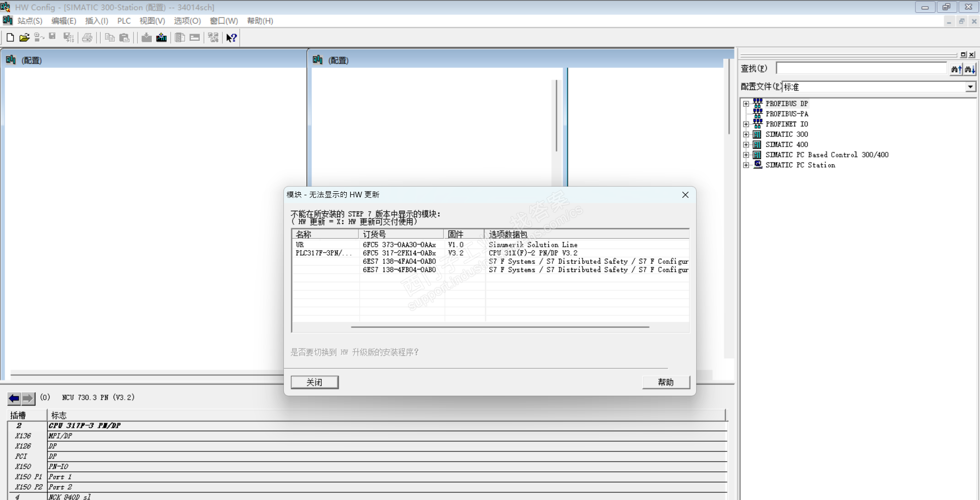980x500 pixels.
Task: Select the MPI/DP row at X136
Action: (x=367, y=436)
